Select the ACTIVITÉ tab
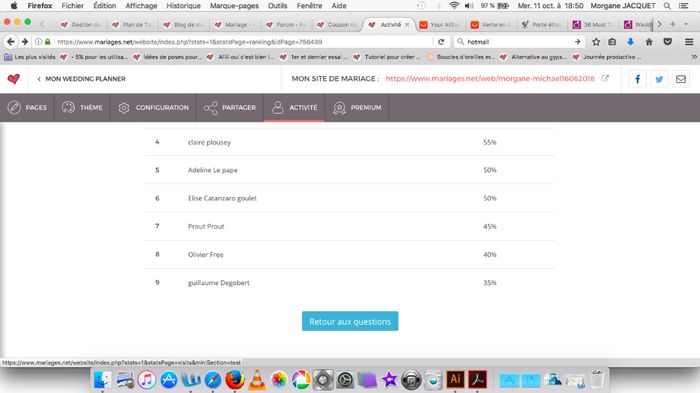The height and width of the screenshot is (393, 700). pos(294,108)
